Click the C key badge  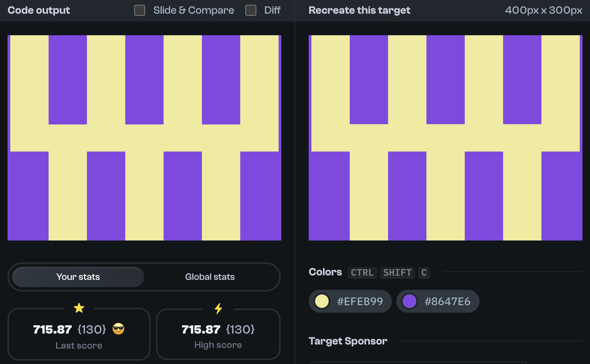pos(424,273)
